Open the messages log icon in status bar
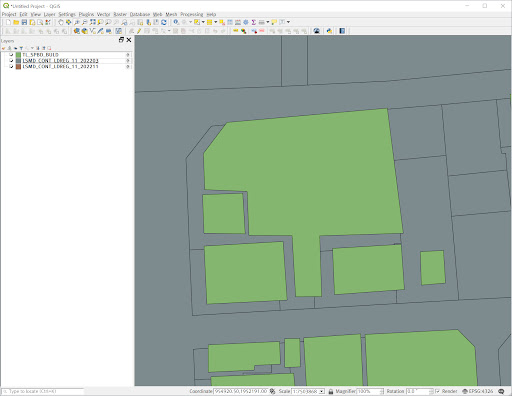This screenshot has height=396, width=512. [x=501, y=391]
